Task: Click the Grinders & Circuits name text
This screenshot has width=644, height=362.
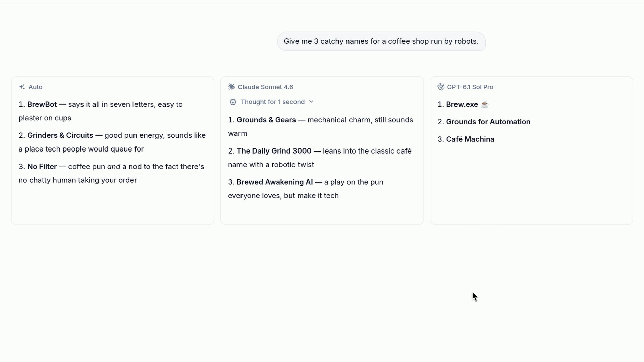Action: click(x=60, y=135)
